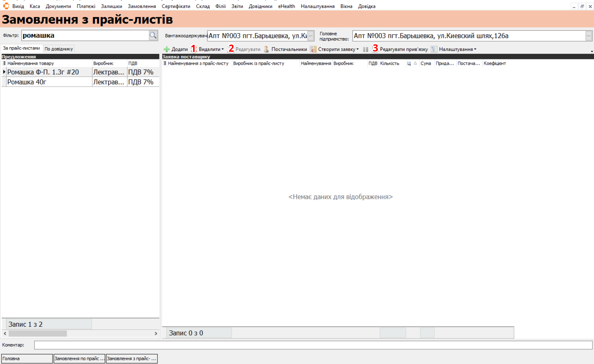
Task: Switch to the По довіднику tab
Action: tap(59, 49)
